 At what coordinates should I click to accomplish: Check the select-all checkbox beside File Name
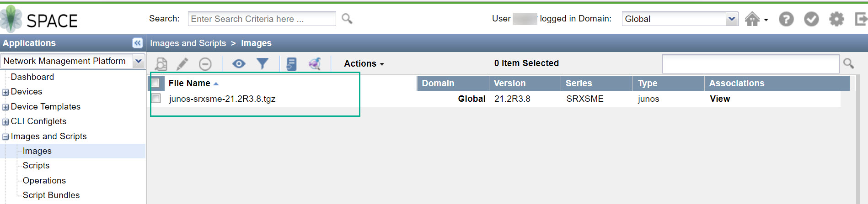pos(155,83)
